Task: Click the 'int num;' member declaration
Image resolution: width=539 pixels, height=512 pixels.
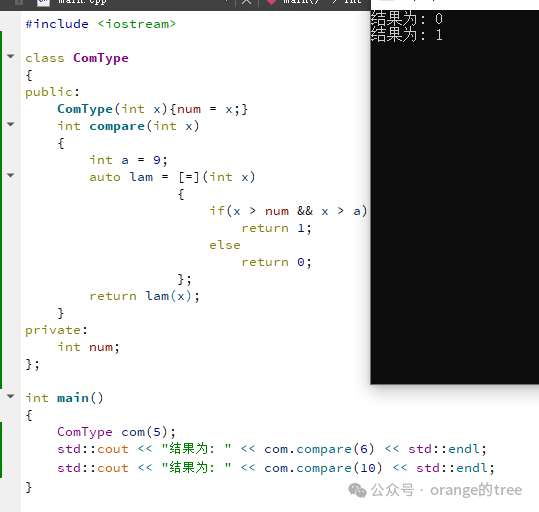Action: point(88,347)
